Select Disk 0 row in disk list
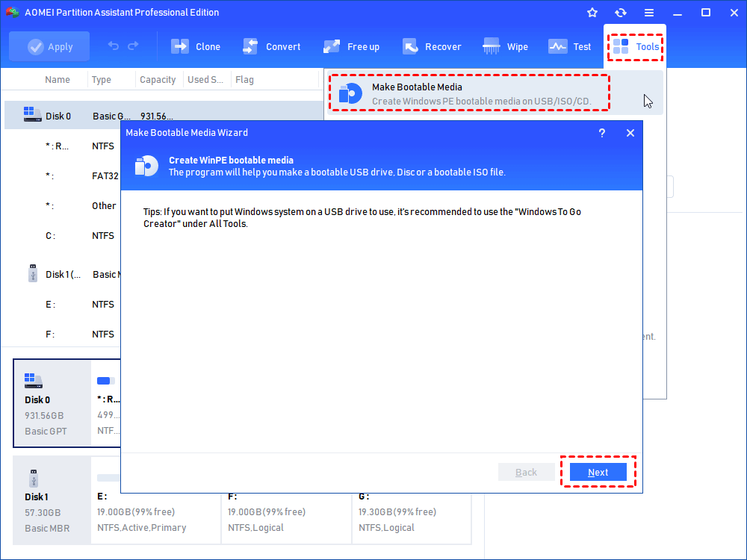Viewport: 747px width, 560px height. click(58, 116)
